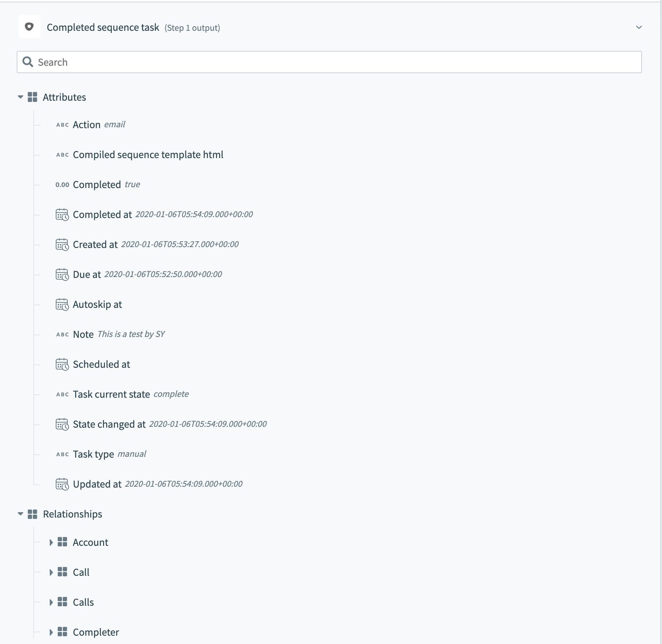Image resolution: width=662 pixels, height=644 pixels.
Task: Click the ABC icon beside Task type
Action: (62, 454)
